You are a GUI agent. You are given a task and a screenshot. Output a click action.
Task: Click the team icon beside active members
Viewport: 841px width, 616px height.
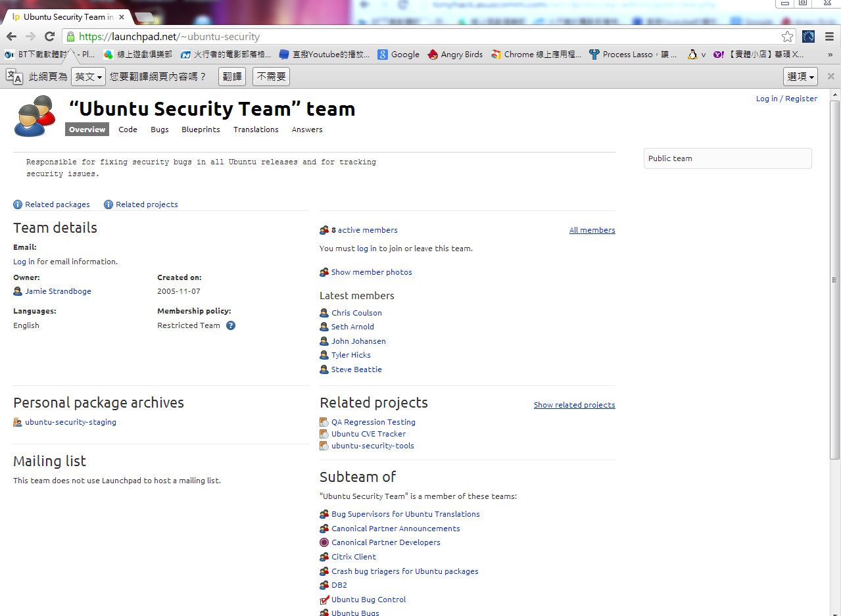click(324, 230)
